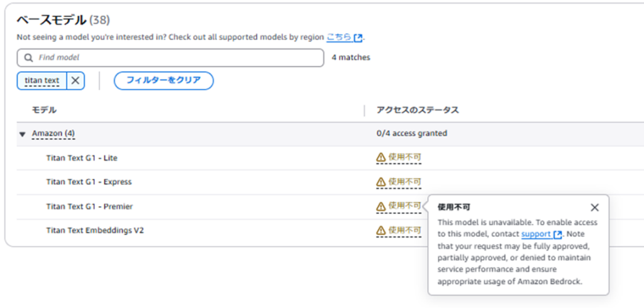Click the titan text filter tag label
The height and width of the screenshot is (308, 644).
pyautogui.click(x=42, y=80)
